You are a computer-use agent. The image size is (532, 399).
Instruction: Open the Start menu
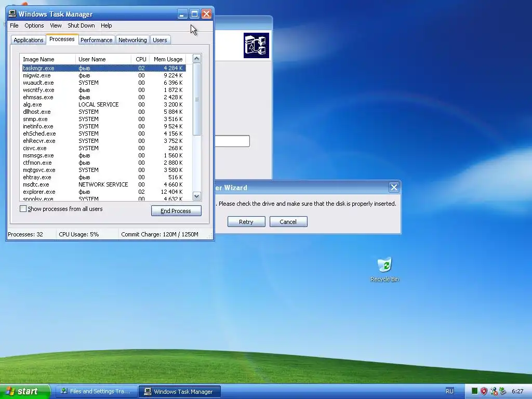25,391
